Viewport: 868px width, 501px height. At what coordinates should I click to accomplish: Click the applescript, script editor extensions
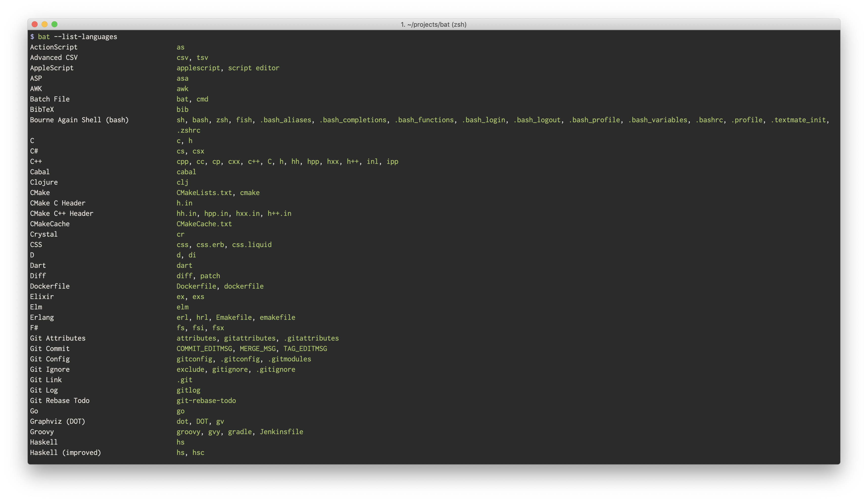pyautogui.click(x=228, y=68)
